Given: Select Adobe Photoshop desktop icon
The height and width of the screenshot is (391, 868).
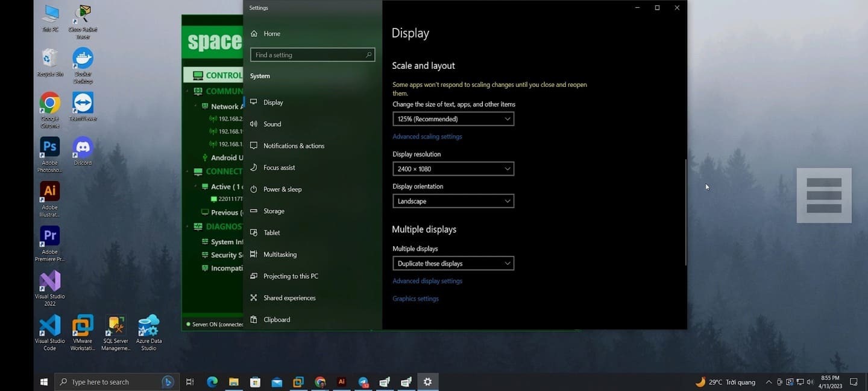Looking at the screenshot, I should 50,154.
